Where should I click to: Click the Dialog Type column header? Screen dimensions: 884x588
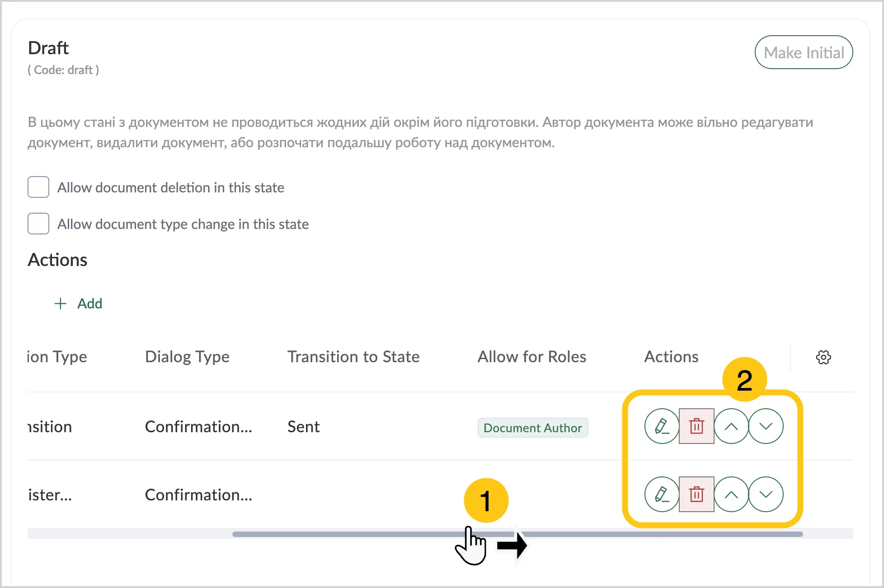[x=187, y=357]
